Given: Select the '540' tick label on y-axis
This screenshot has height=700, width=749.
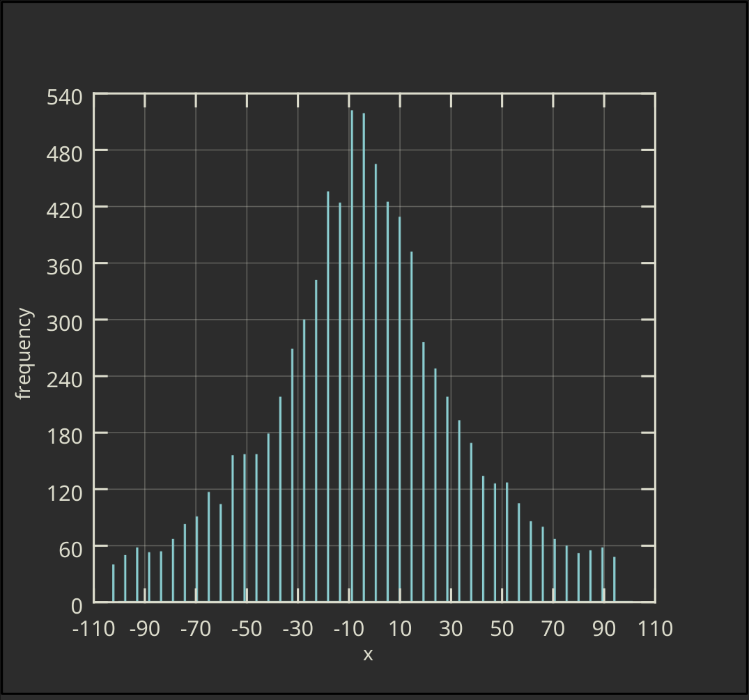Looking at the screenshot, I should [63, 95].
